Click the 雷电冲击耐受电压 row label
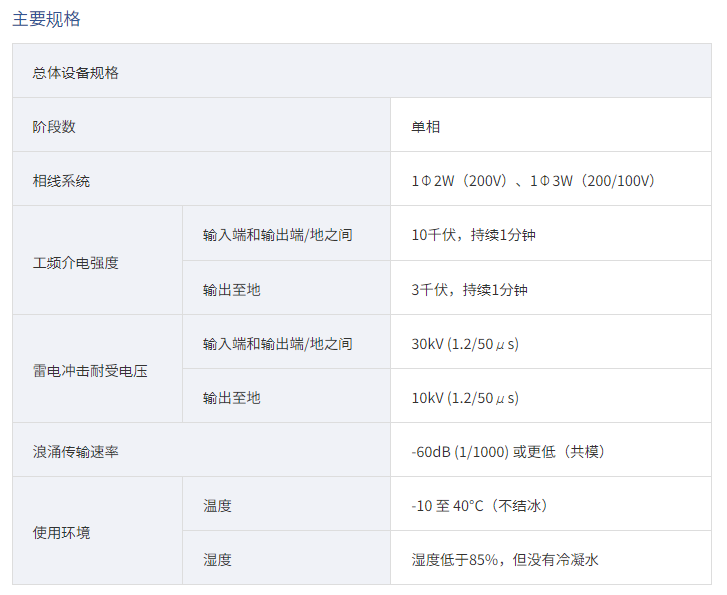727x595 pixels. [x=89, y=371]
